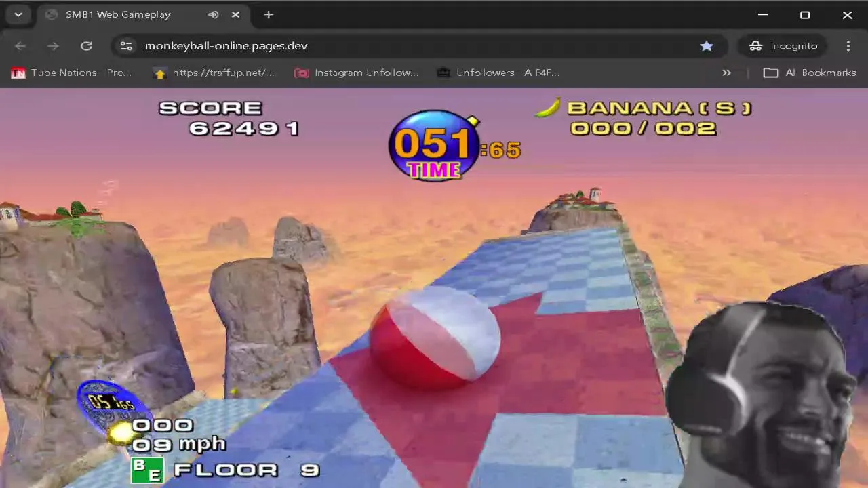
Task: Open the All Bookmarks folder
Action: (x=810, y=73)
